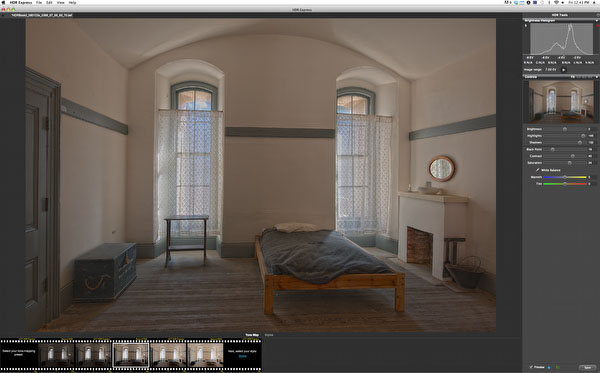Click the White Balance eyedropper icon
The image size is (600, 373).
(537, 170)
